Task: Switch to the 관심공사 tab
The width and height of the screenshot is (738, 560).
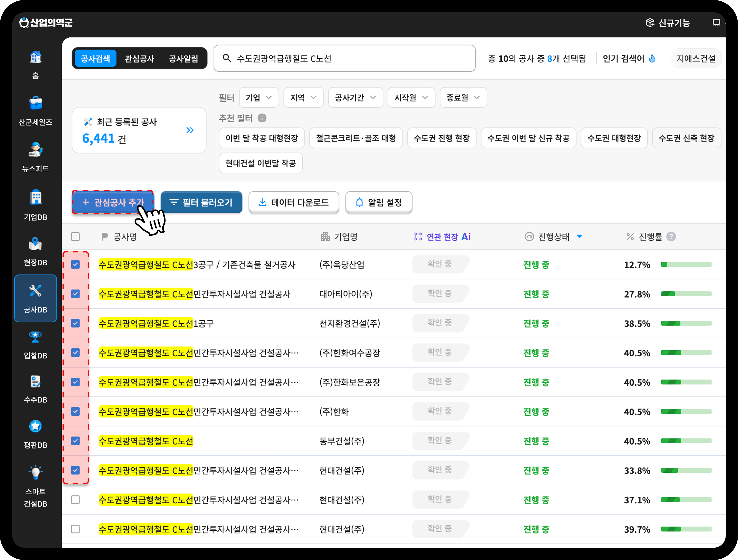Action: coord(140,58)
